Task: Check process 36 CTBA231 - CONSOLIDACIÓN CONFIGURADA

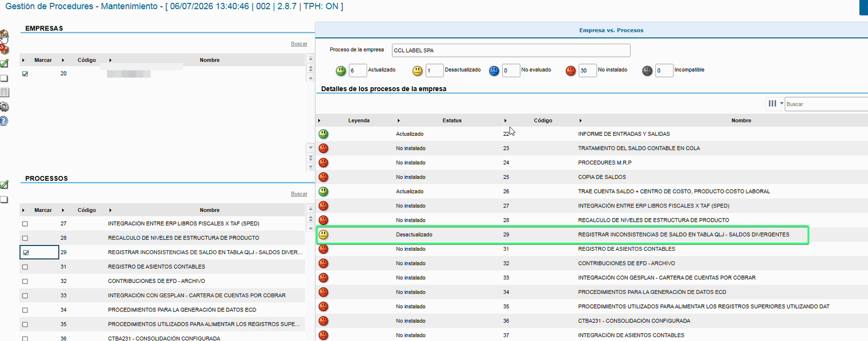Action: click(25, 339)
